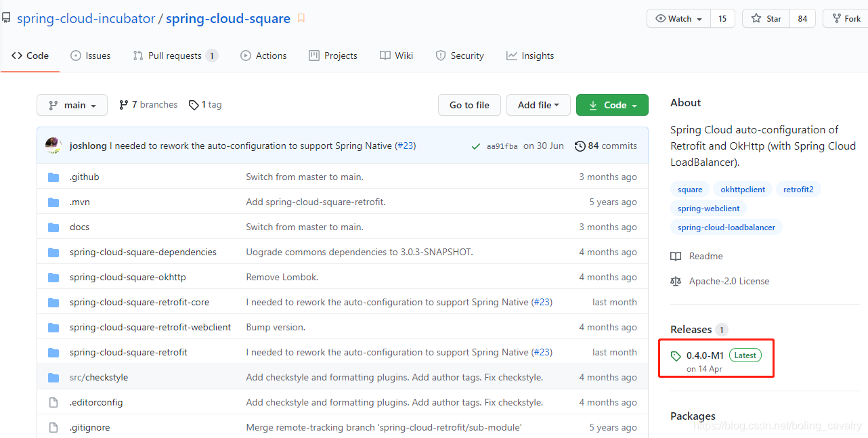Screen dimensions: 868x438
Task: Star the repository
Action: point(766,19)
